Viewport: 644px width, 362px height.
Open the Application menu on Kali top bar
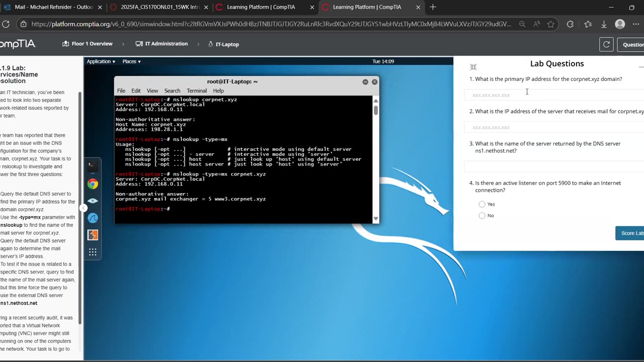[x=101, y=61]
